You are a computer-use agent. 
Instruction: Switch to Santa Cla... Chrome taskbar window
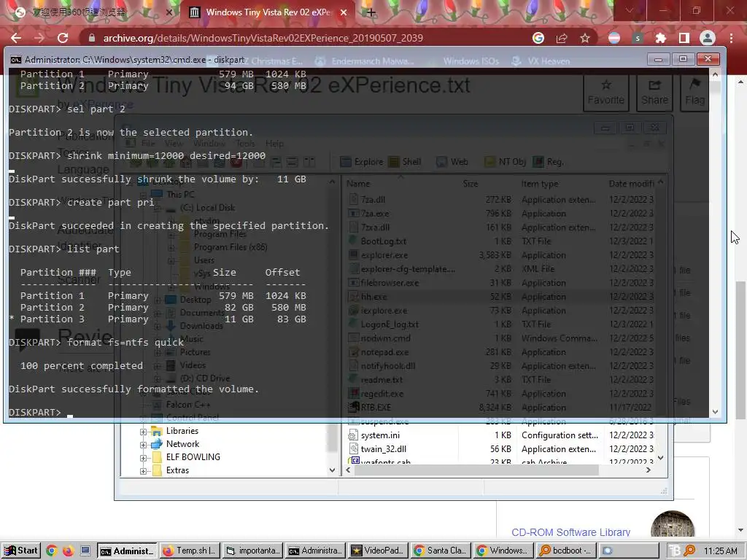[441, 551]
